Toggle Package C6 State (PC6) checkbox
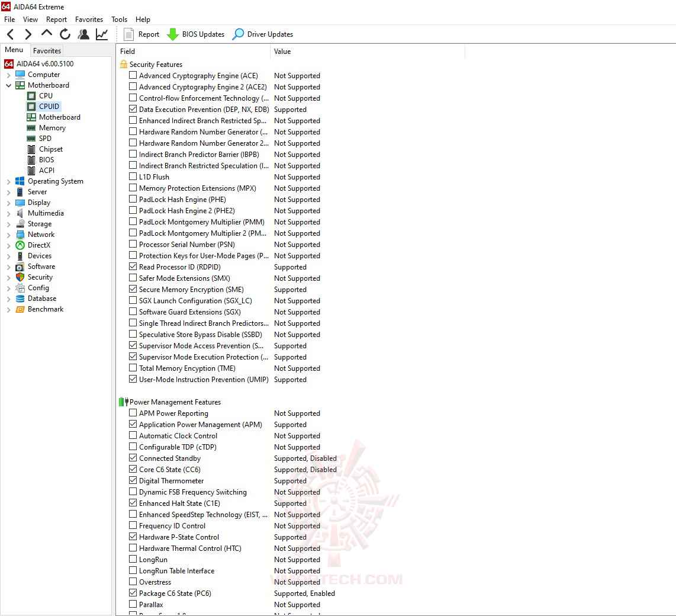This screenshot has height=616, width=676. point(133,593)
